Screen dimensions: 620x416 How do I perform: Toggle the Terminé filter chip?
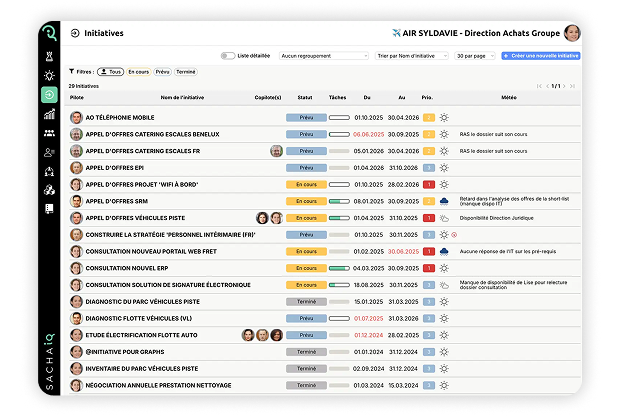pyautogui.click(x=186, y=72)
